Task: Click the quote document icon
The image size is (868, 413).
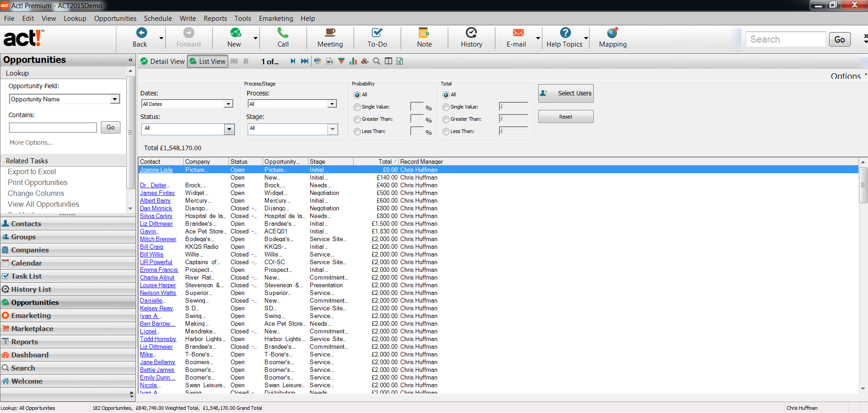Action: point(329,61)
